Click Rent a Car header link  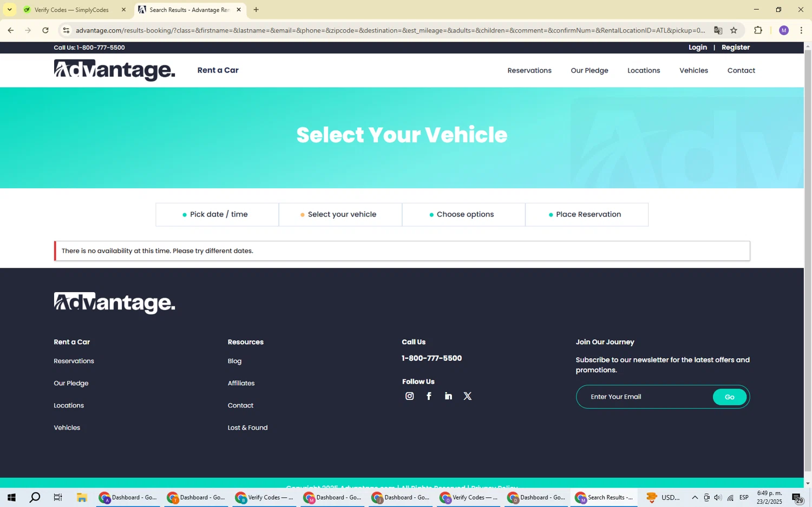pyautogui.click(x=218, y=70)
